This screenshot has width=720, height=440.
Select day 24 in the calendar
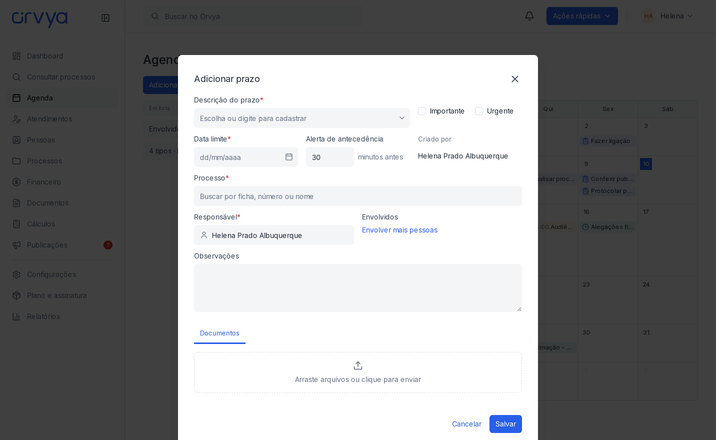tap(646, 285)
